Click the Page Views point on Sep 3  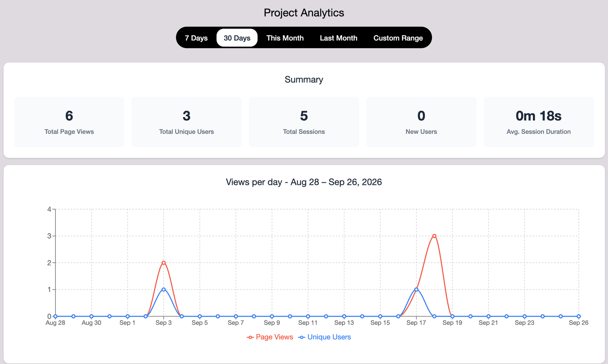point(164,263)
